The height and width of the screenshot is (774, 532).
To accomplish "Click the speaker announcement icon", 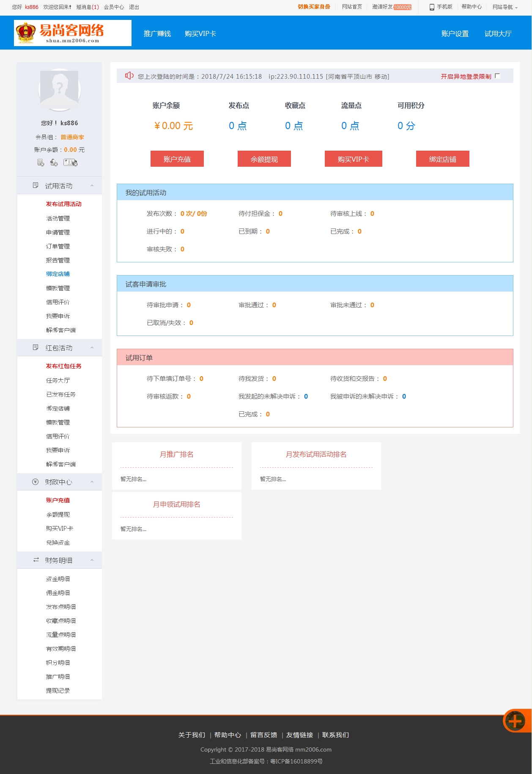I will click(129, 76).
